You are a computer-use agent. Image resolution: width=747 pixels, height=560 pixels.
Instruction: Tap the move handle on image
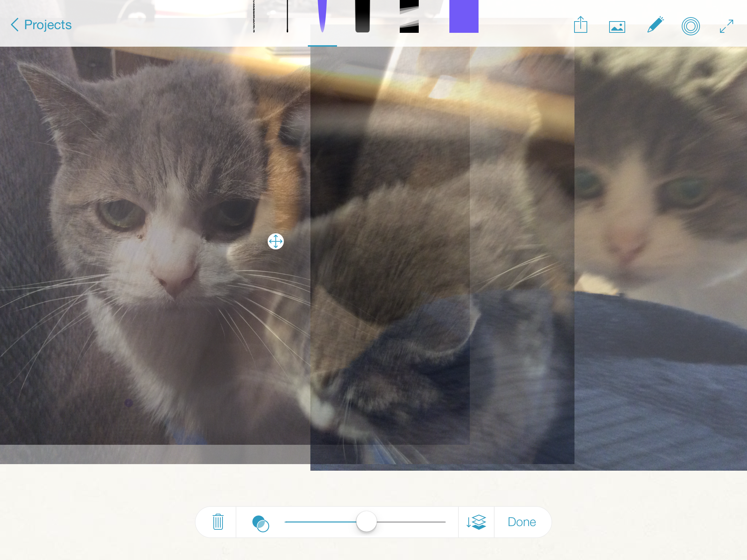[x=276, y=241]
